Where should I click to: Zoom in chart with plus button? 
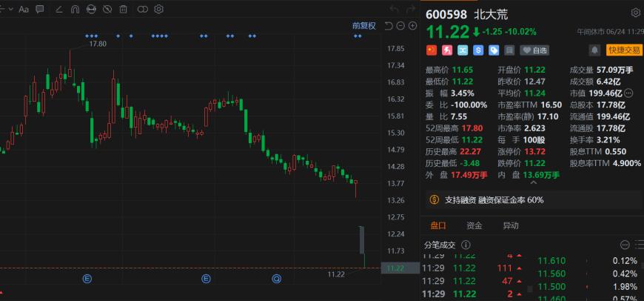tap(413, 26)
